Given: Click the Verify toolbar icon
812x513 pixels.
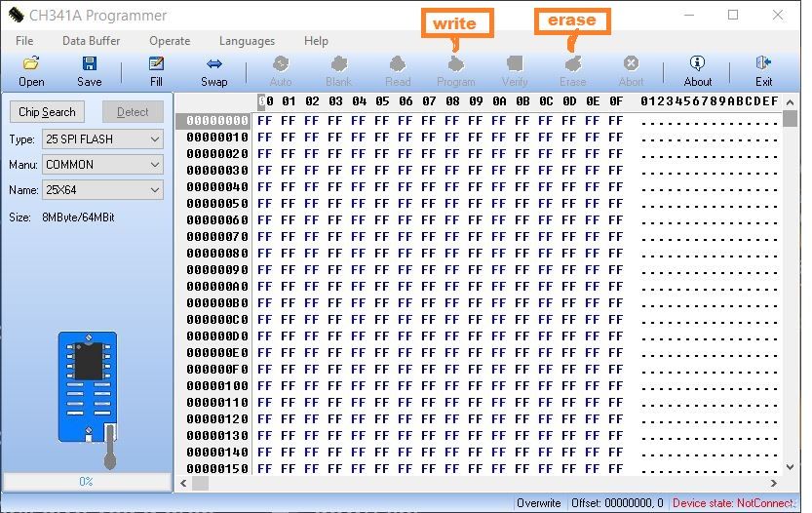Looking at the screenshot, I should point(515,64).
